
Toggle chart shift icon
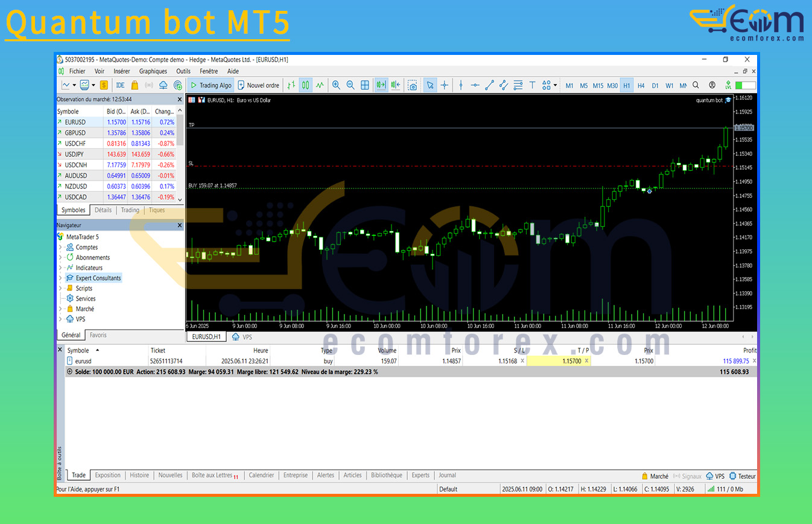(396, 85)
